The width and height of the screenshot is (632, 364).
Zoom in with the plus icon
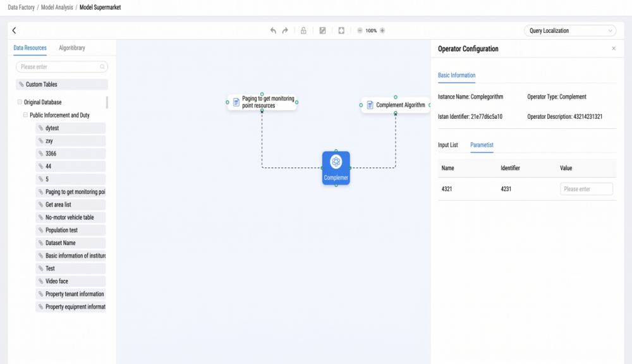382,30
